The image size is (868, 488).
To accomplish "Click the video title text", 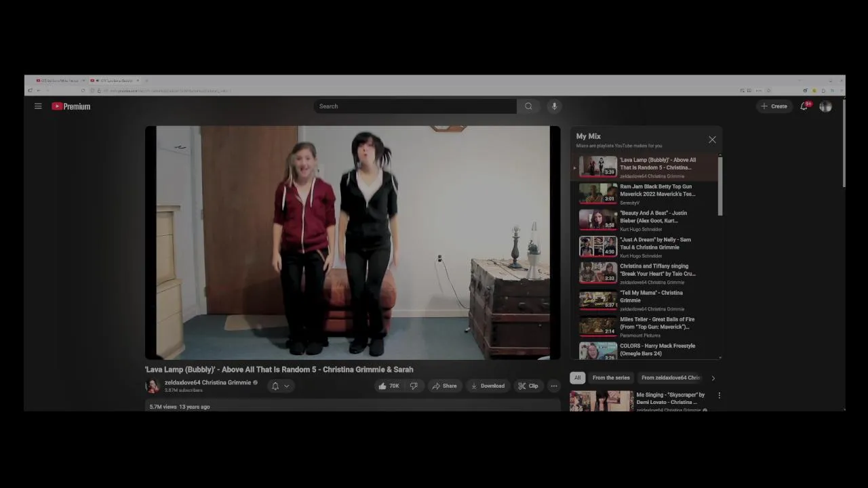I will [x=279, y=369].
